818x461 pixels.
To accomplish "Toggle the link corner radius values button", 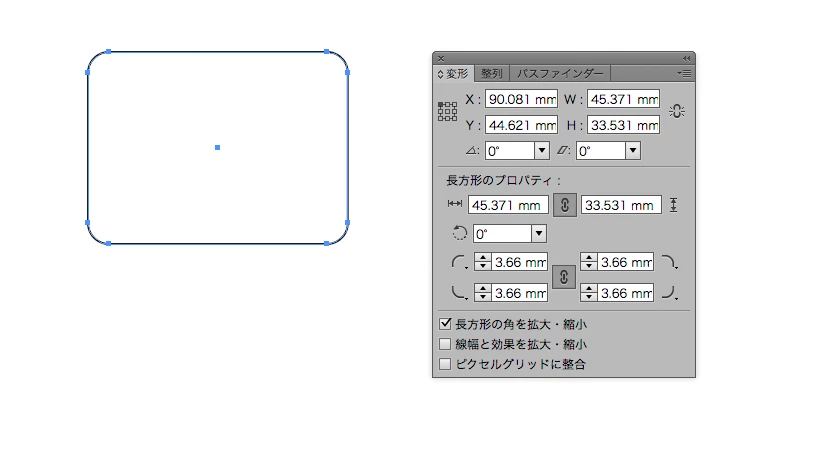I will coord(563,277).
